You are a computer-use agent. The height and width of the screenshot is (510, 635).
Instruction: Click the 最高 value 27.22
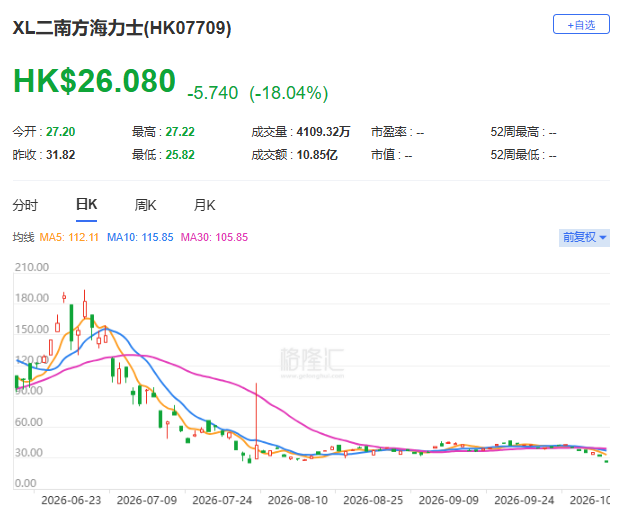click(180, 132)
